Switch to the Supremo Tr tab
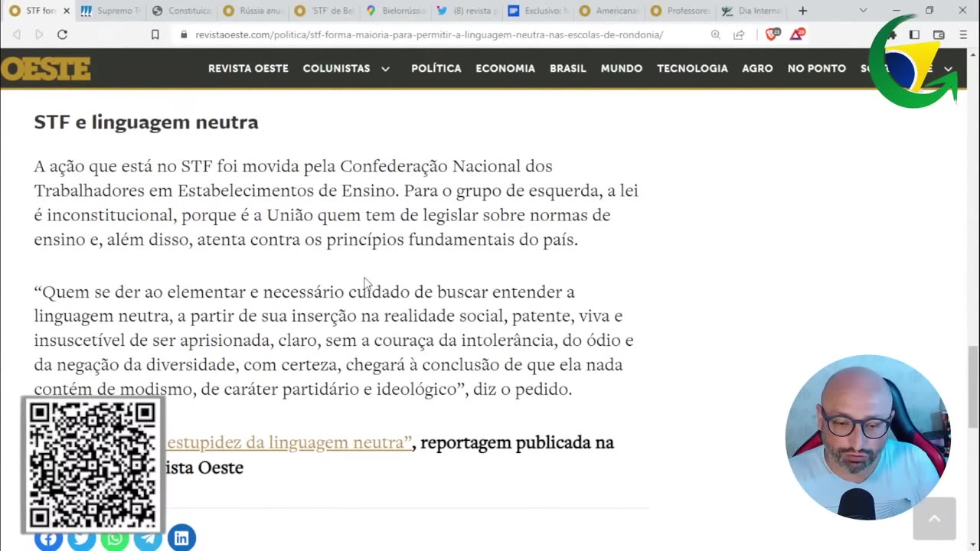The height and width of the screenshot is (551, 980). [x=111, y=11]
